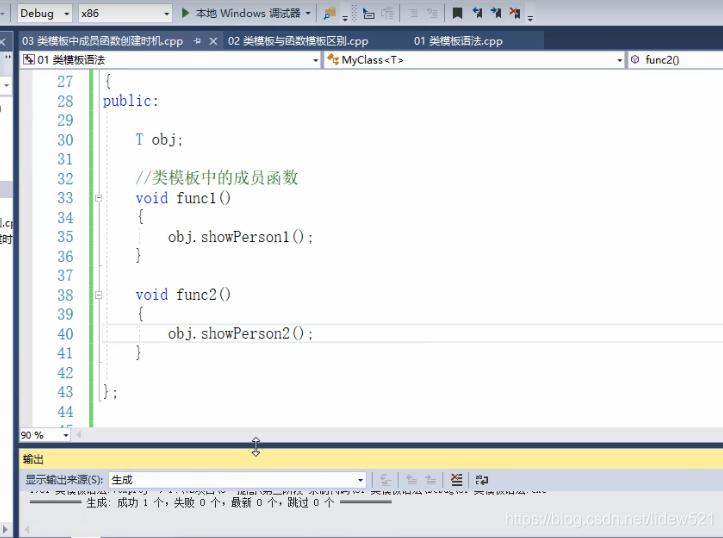This screenshot has width=723, height=538.
Task: Switch to tab 03 类模板中成员函数创建时机.cpp
Action: click(102, 41)
